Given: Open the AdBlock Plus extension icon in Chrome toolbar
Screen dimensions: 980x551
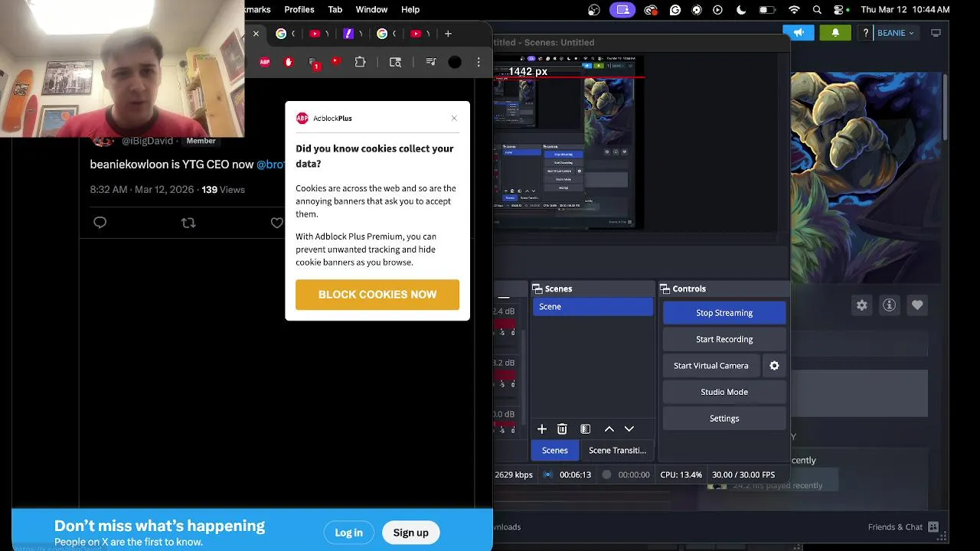Looking at the screenshot, I should [265, 62].
